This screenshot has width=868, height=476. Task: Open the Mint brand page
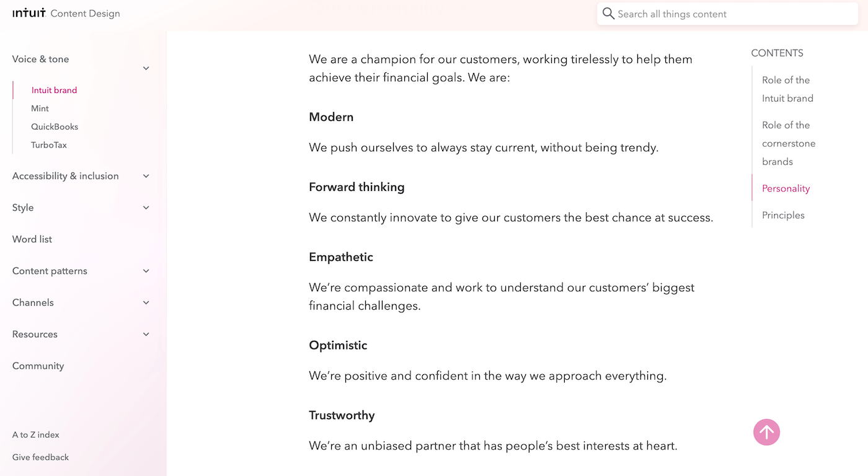pyautogui.click(x=40, y=108)
